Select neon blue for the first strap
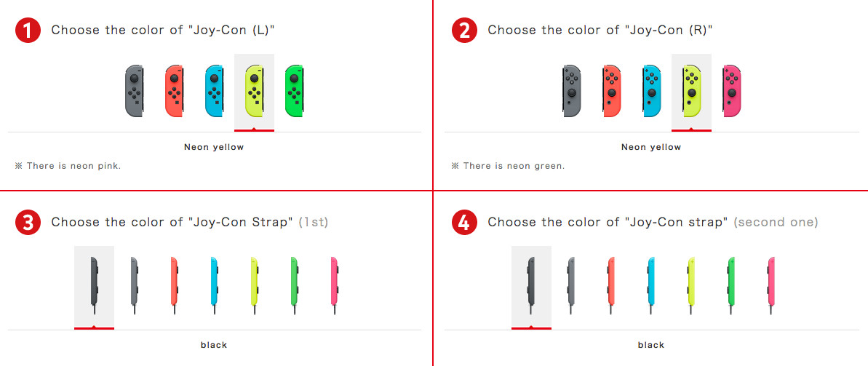 (x=214, y=286)
